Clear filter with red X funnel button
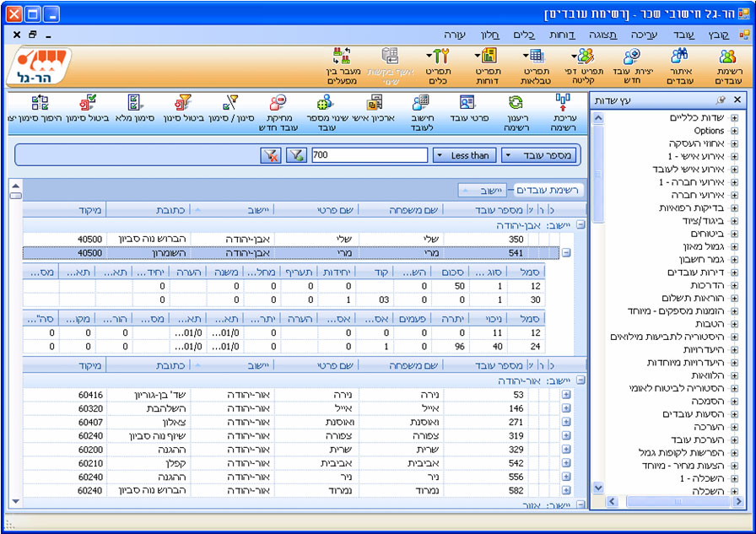The image size is (756, 534). (271, 155)
